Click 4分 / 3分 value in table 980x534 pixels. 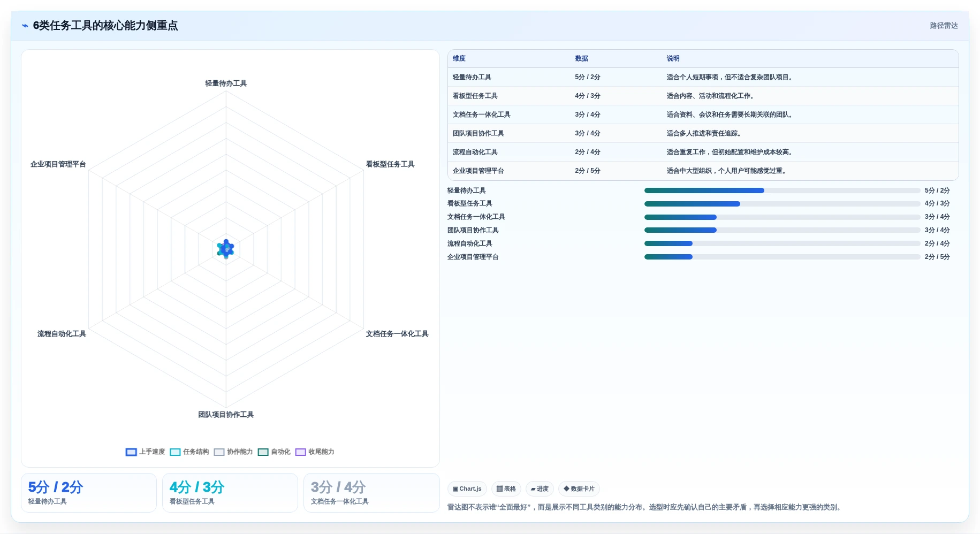(588, 96)
